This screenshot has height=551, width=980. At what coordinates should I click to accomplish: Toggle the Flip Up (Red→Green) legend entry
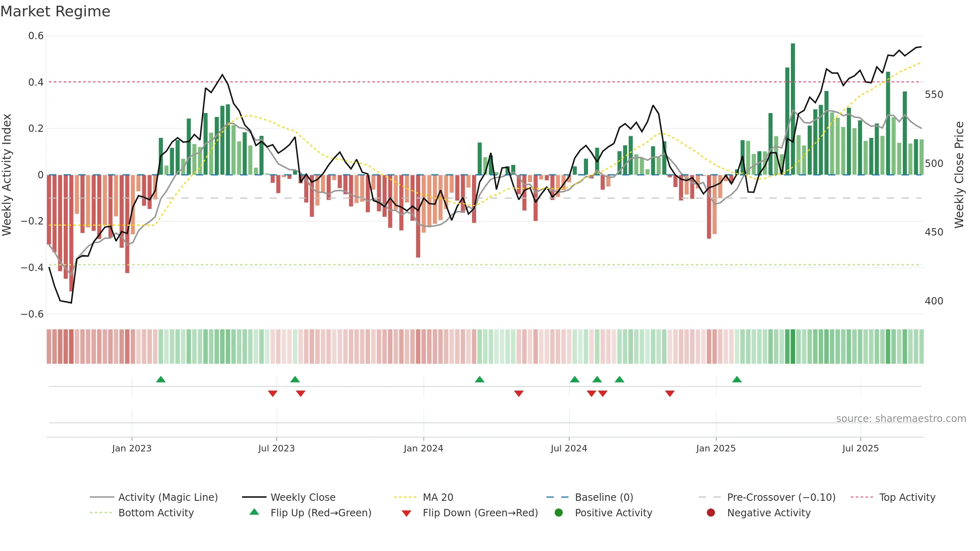coord(310,513)
